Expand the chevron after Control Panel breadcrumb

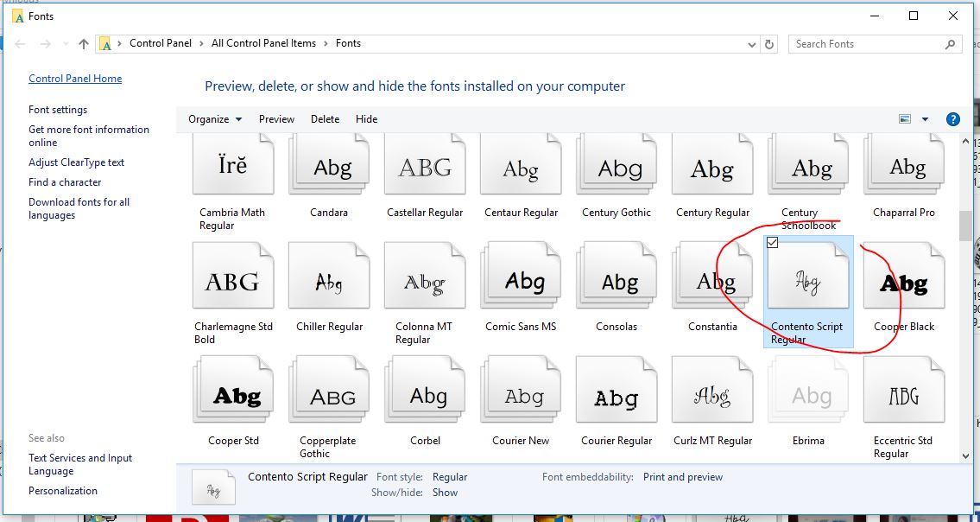click(x=201, y=43)
